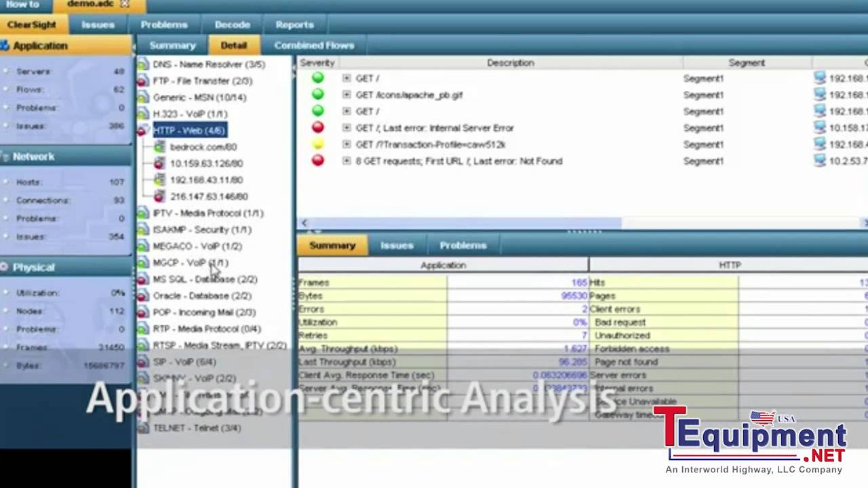This screenshot has height=488, width=868.
Task: Select the lower Summary tab
Action: 332,245
